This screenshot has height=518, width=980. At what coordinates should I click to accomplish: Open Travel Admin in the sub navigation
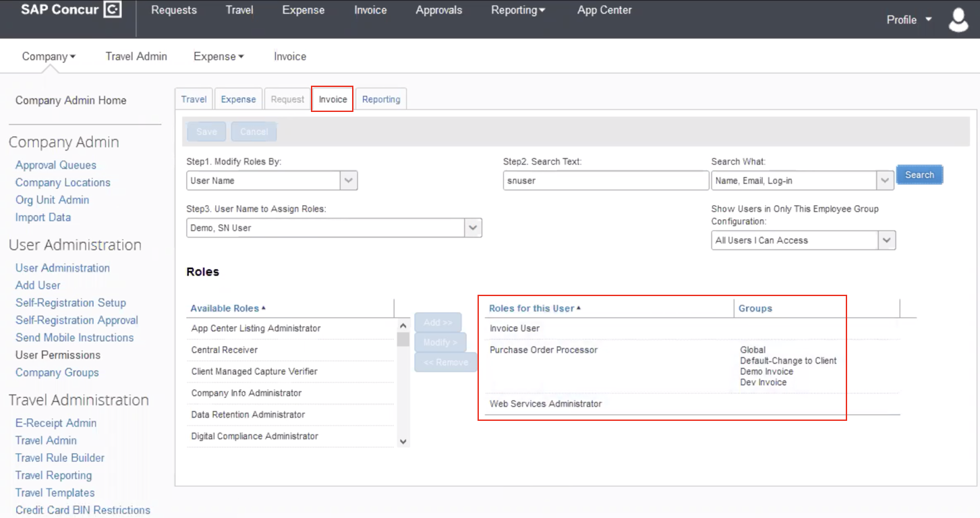coord(136,57)
